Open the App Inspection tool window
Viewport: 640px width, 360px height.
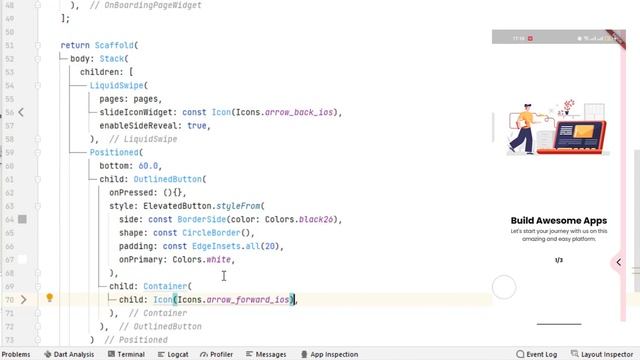coord(329,354)
